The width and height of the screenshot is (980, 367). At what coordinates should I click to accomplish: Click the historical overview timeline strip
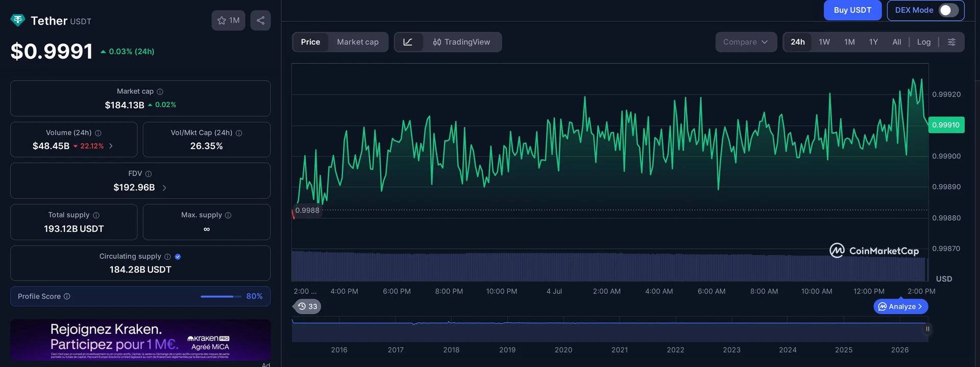click(x=609, y=330)
